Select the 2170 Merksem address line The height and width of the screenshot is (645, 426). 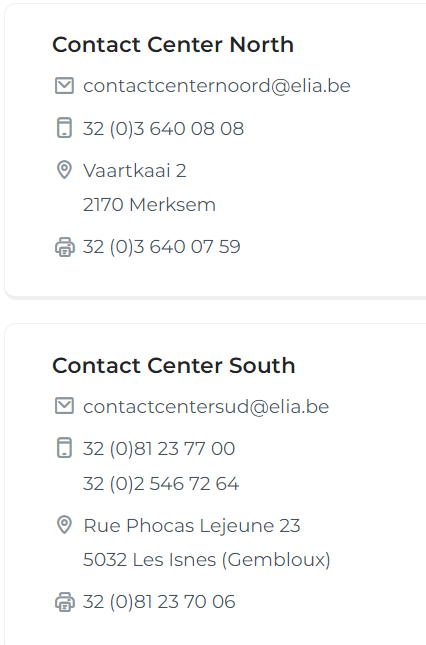[x=149, y=205]
